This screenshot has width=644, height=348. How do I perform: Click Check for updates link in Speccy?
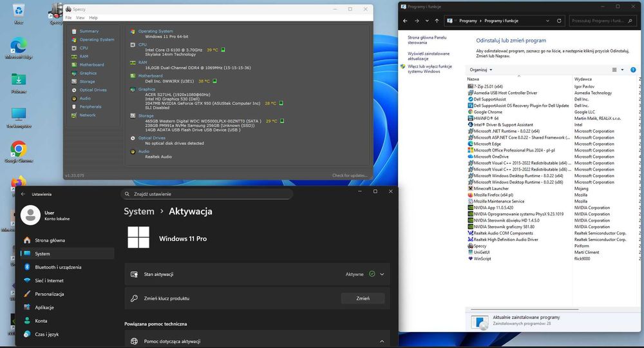point(350,175)
